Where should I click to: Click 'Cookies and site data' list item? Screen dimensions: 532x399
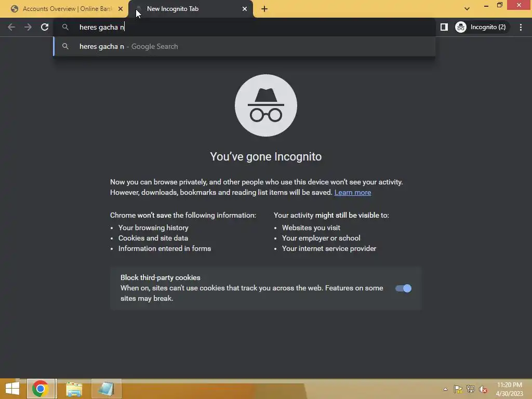click(153, 238)
